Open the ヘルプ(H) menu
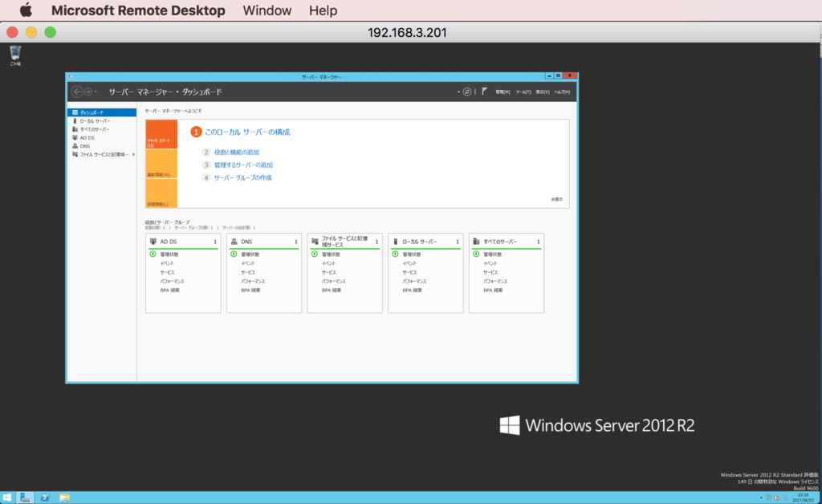 (562, 92)
